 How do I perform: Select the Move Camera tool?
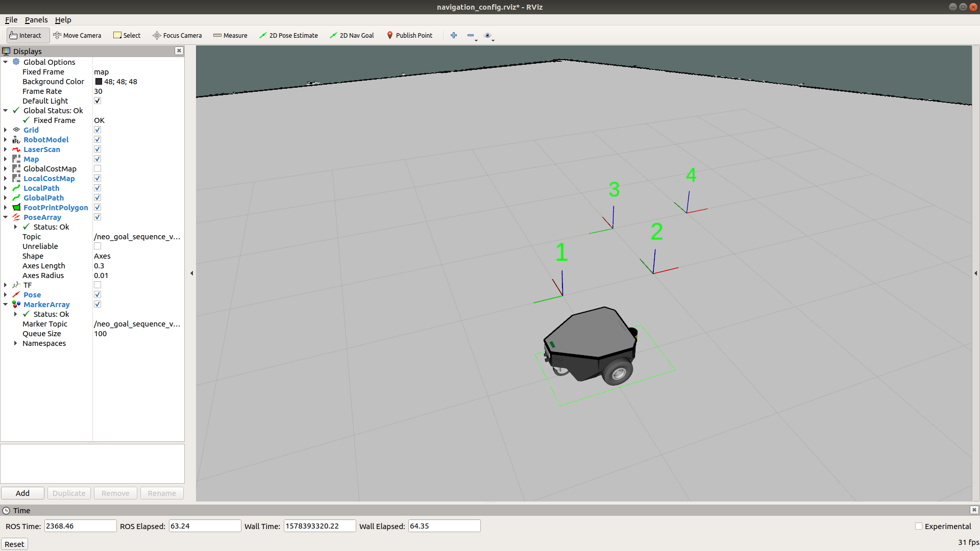tap(77, 35)
